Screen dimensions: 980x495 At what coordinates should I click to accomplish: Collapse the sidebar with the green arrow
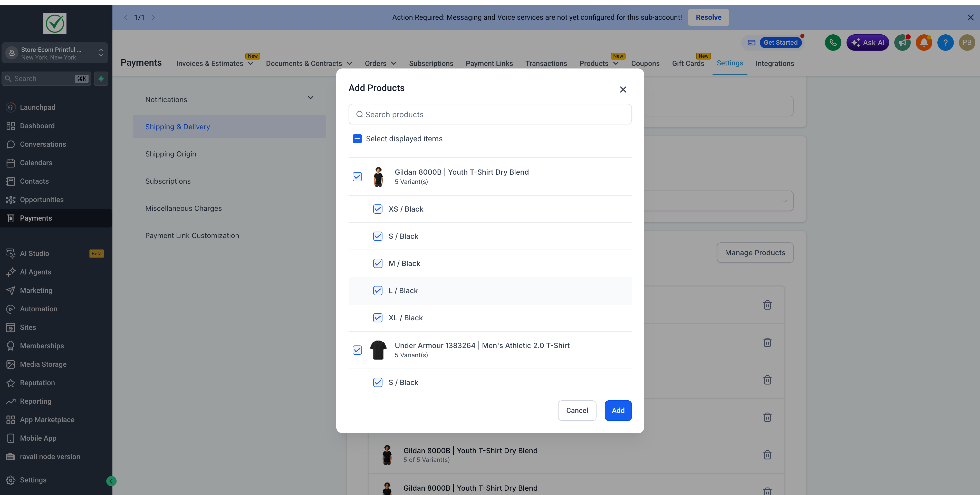[x=111, y=481]
